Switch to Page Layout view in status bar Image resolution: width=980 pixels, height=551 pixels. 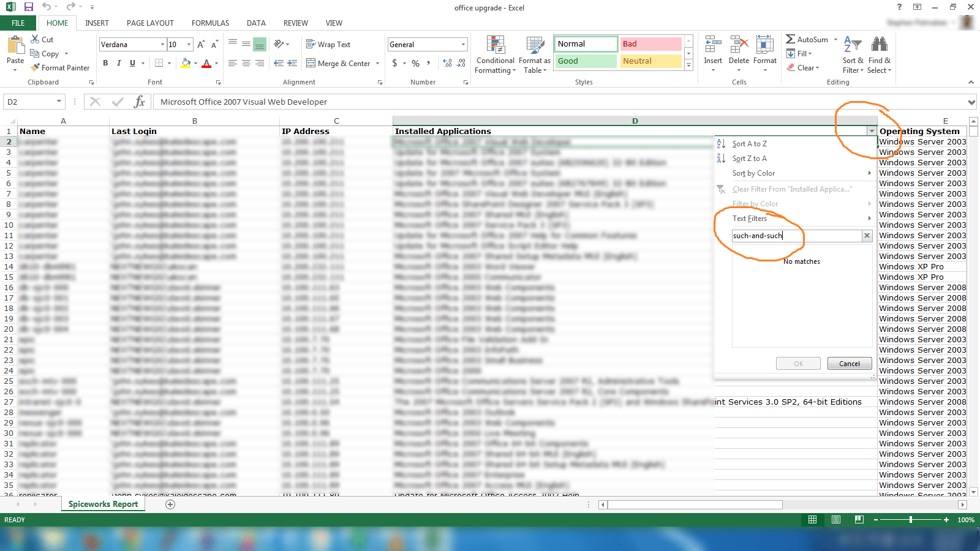(x=835, y=519)
